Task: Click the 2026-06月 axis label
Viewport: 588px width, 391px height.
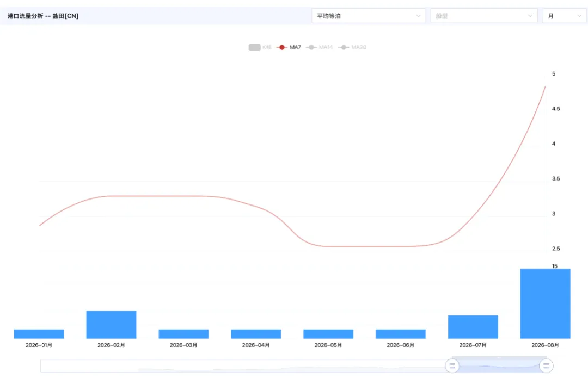Action: (401, 345)
